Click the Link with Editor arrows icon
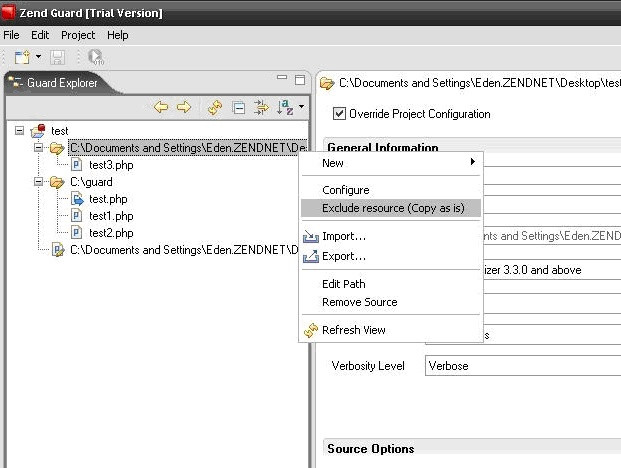Image resolution: width=621 pixels, height=468 pixels. pos(261,107)
